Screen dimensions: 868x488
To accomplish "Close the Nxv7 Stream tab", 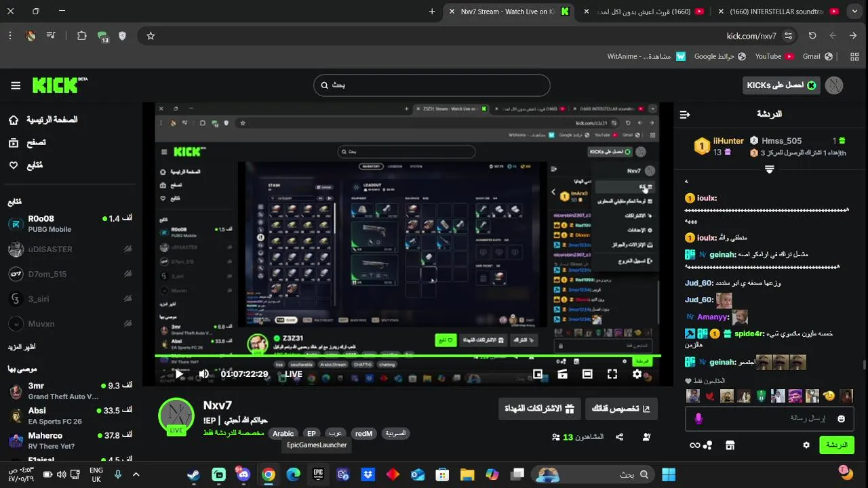I will pyautogui.click(x=452, y=12).
